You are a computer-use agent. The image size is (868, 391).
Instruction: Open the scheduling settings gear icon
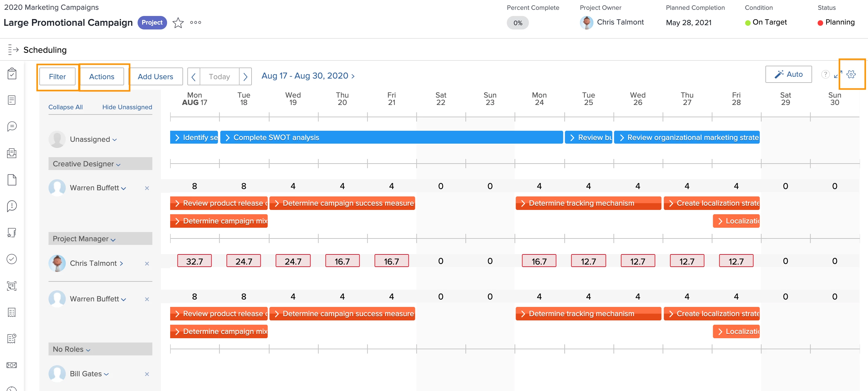851,75
